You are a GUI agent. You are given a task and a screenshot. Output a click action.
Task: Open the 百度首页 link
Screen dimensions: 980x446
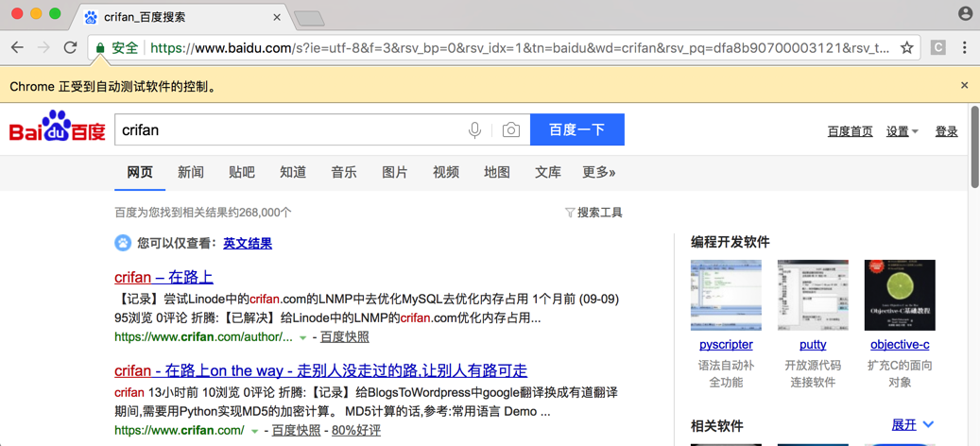pyautogui.click(x=850, y=131)
